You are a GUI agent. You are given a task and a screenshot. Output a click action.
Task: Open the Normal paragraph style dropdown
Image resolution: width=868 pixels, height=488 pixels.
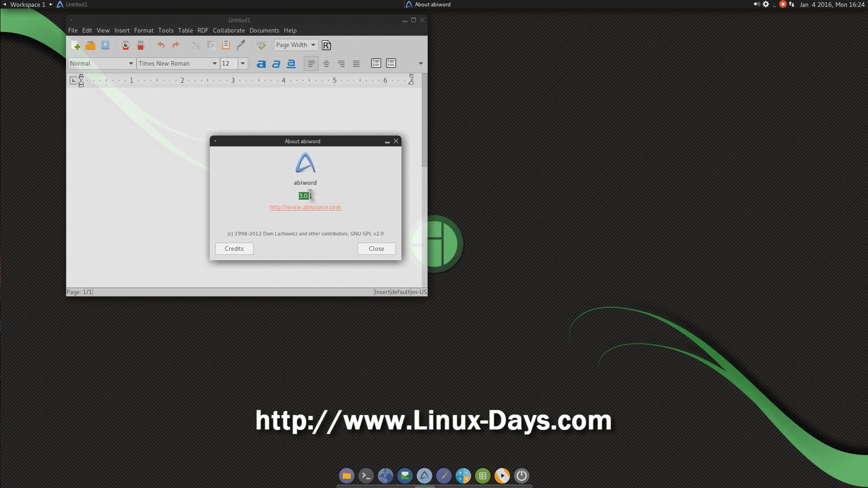coord(102,63)
